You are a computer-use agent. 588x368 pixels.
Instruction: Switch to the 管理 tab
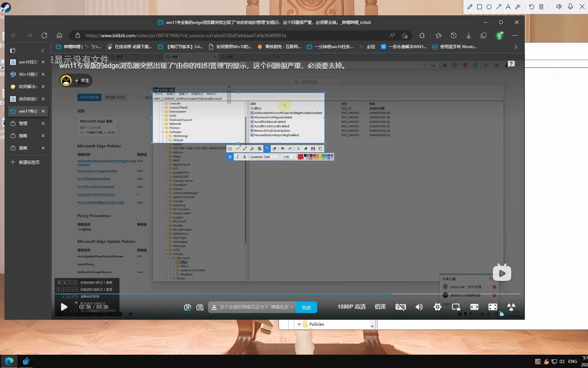pyautogui.click(x=25, y=124)
